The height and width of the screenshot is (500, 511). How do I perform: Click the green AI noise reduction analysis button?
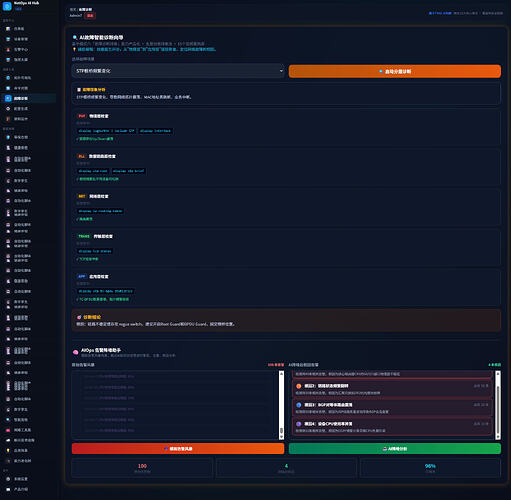tap(395, 449)
